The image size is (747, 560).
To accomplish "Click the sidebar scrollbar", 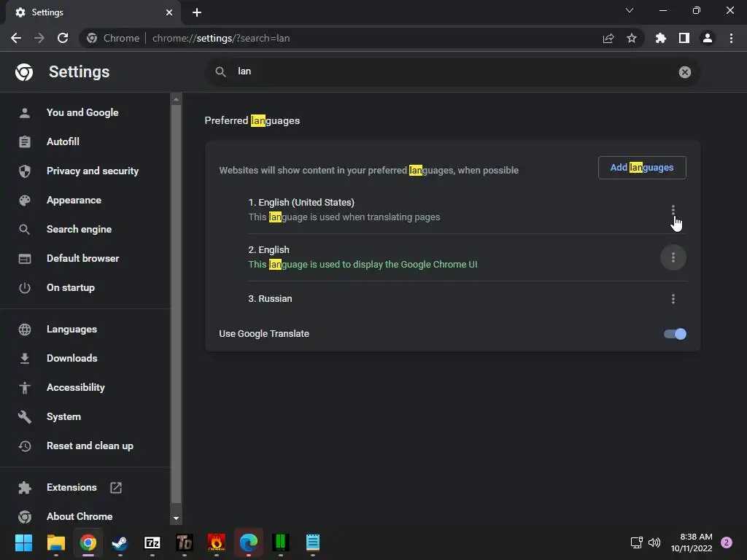I will (x=176, y=304).
